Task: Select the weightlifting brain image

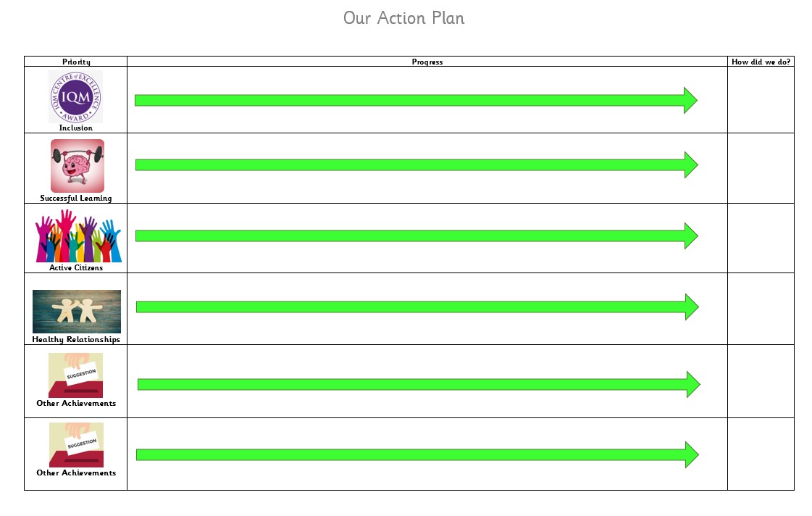Action: [77, 166]
